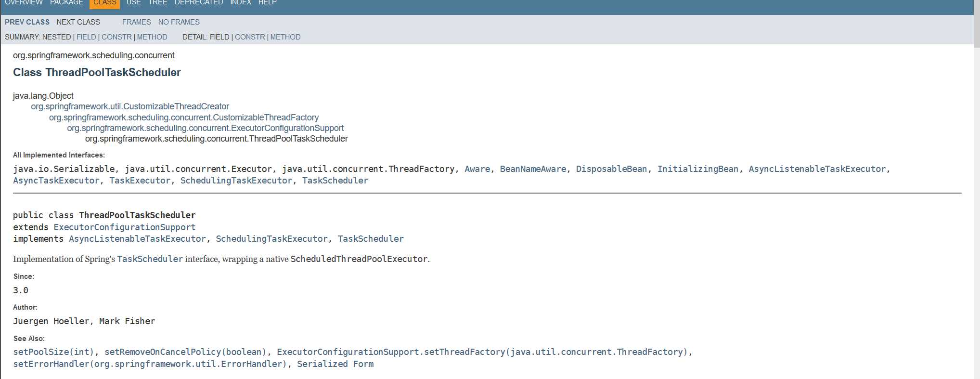Open the InitializingBean interface link
This screenshot has height=379, width=980.
(x=697, y=169)
